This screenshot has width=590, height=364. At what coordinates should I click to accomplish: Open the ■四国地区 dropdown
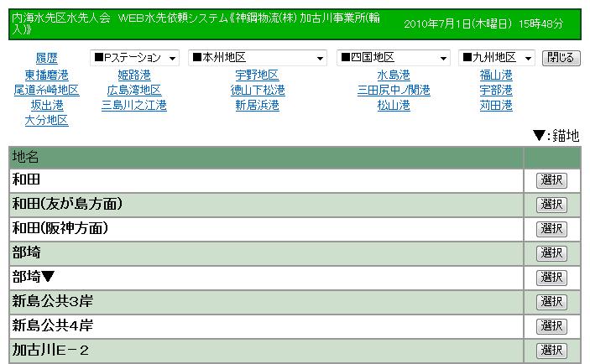(394, 58)
